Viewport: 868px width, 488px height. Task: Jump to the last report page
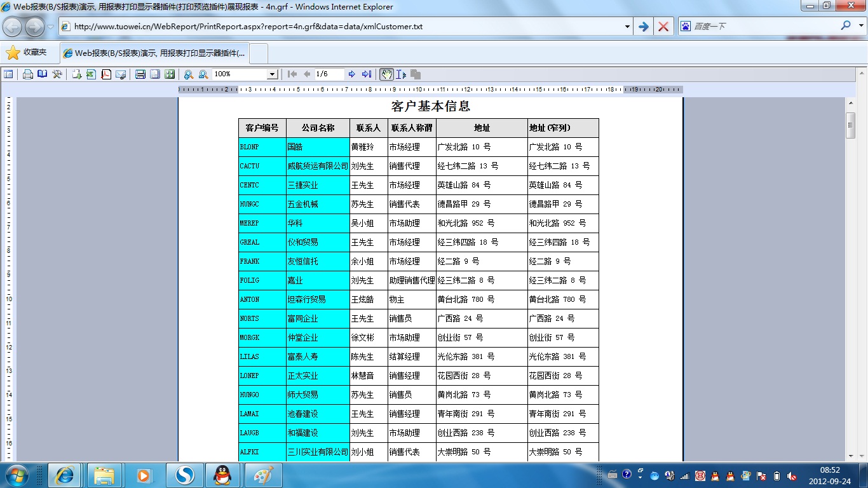[367, 74]
